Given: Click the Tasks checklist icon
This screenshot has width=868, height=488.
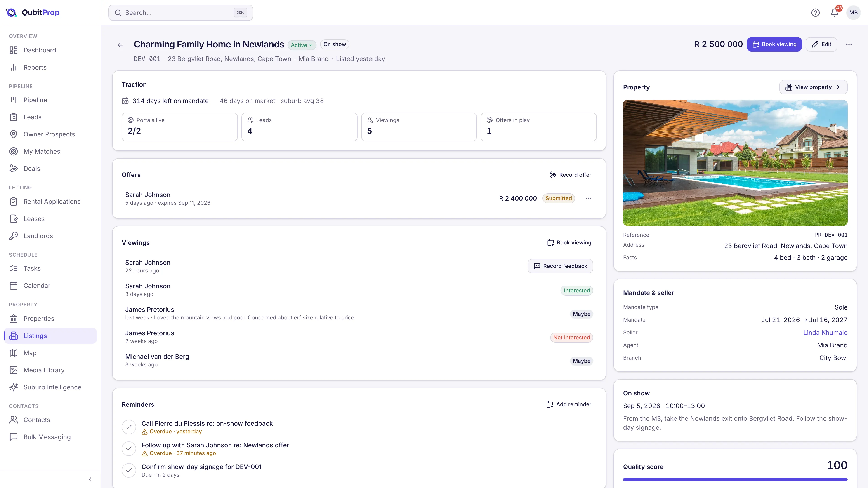Looking at the screenshot, I should (14, 268).
